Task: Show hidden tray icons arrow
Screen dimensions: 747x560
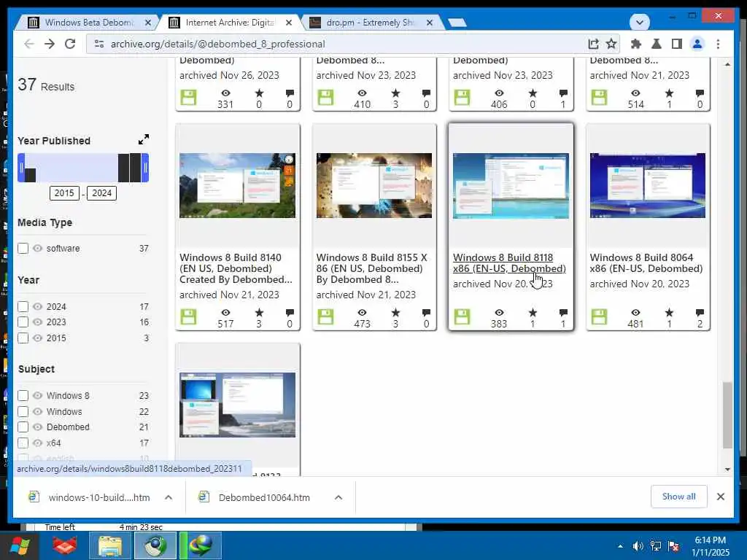Action: [x=620, y=546]
